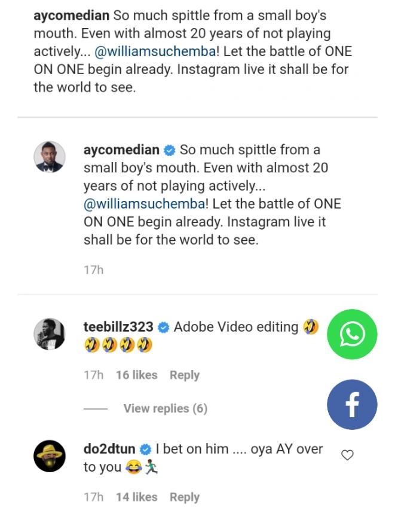
Task: Open aycomedian's profile picture
Action: (49, 158)
